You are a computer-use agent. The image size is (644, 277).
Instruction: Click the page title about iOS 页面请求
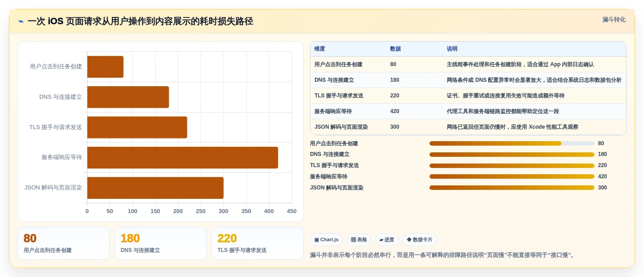tap(140, 21)
